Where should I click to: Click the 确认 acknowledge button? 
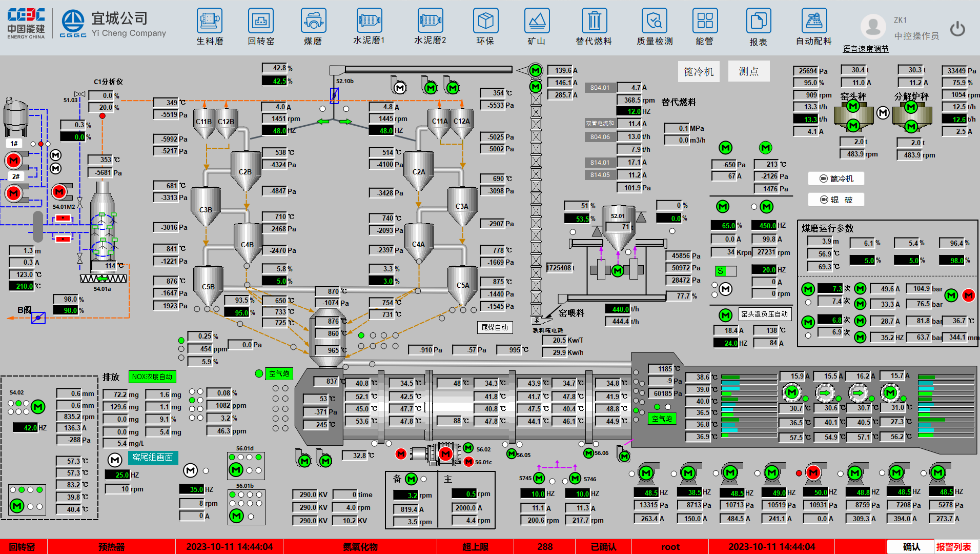[x=911, y=547]
